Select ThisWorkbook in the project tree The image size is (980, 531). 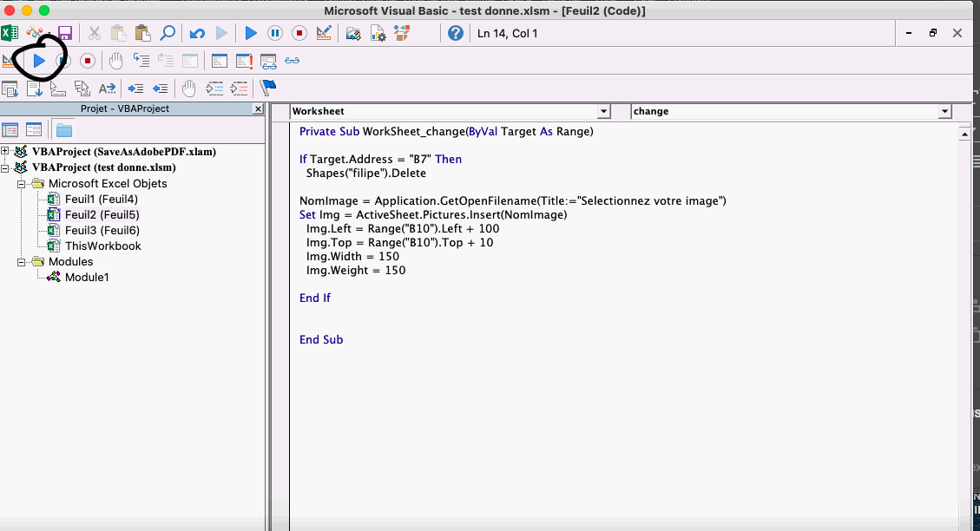[102, 246]
